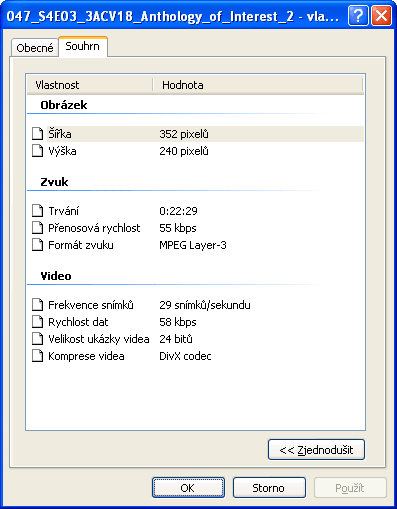Viewport: 397px width, 509px height.
Task: Click the value 24 bitů
Action: pyautogui.click(x=176, y=339)
